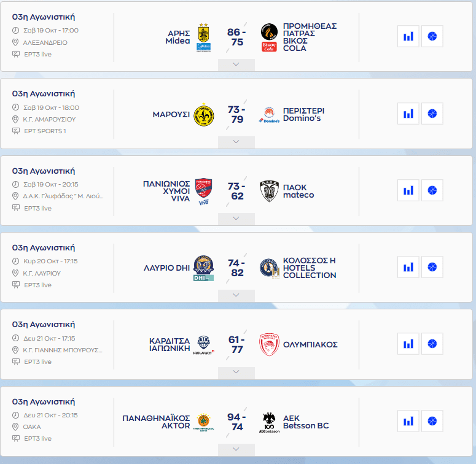Click the 61-77 score of ΚΑΡΔΙΤΣΑ game
The width and height of the screenshot is (476, 464).
coord(236,345)
